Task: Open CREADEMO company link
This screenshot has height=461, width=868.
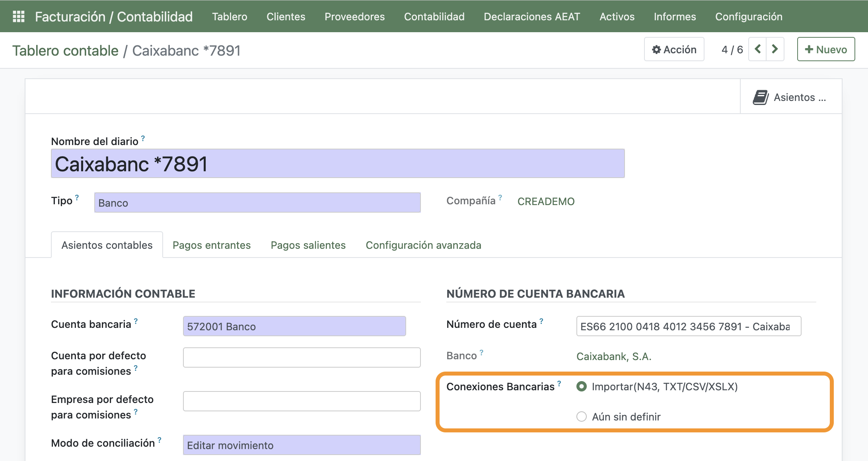Action: 546,201
